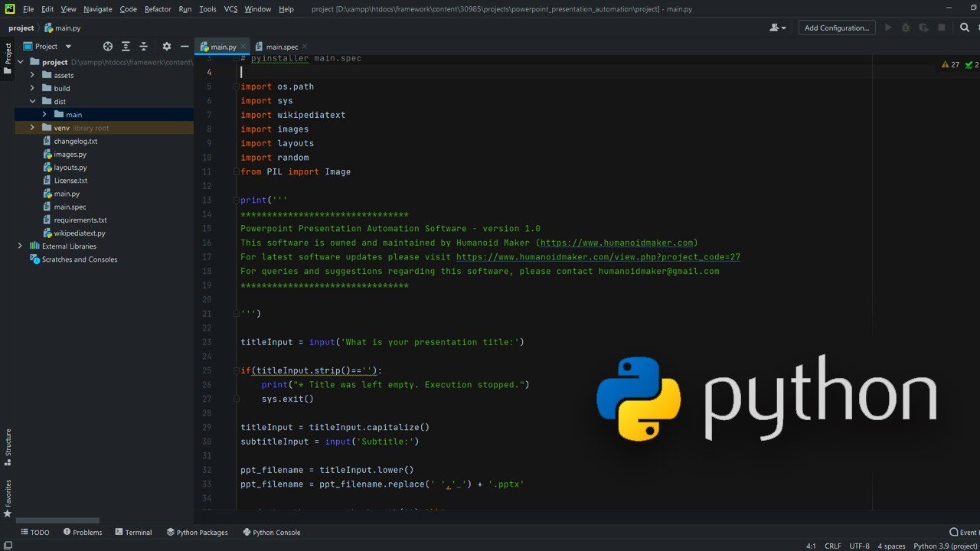Viewport: 980px width, 551px height.
Task: Click the UTF-8 encoding in status bar
Action: point(859,546)
